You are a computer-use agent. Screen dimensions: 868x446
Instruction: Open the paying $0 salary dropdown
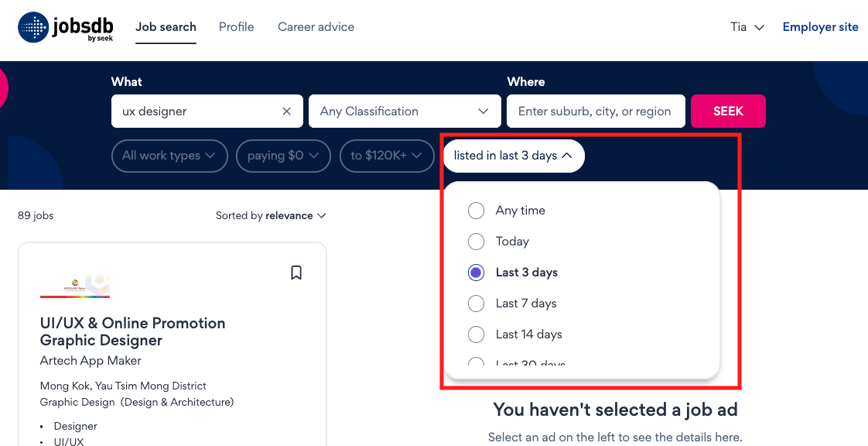[x=283, y=156]
